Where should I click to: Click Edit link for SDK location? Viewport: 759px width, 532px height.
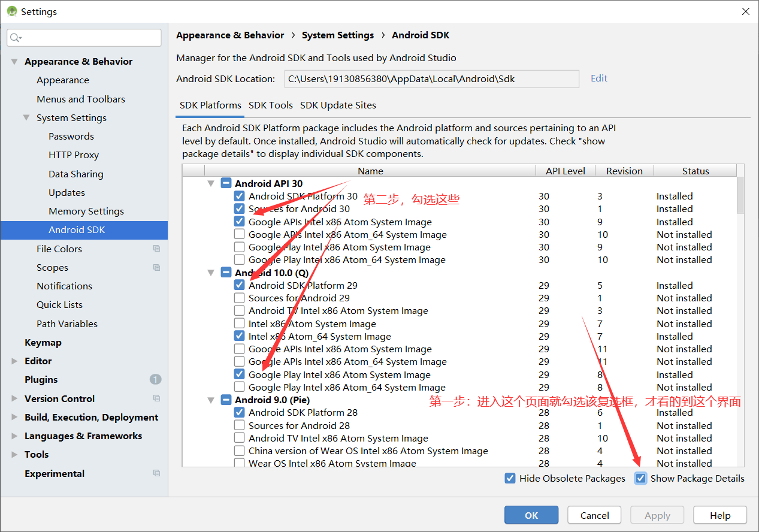pos(599,78)
